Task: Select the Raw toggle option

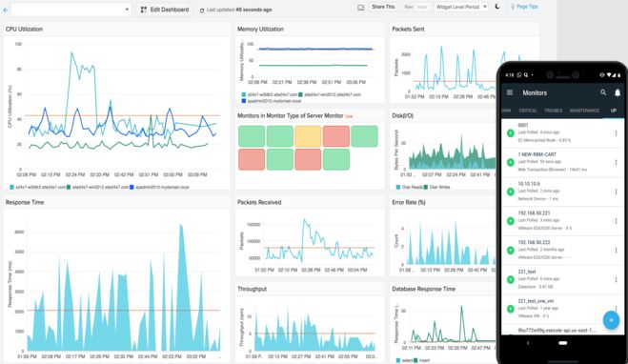Action: coord(408,8)
